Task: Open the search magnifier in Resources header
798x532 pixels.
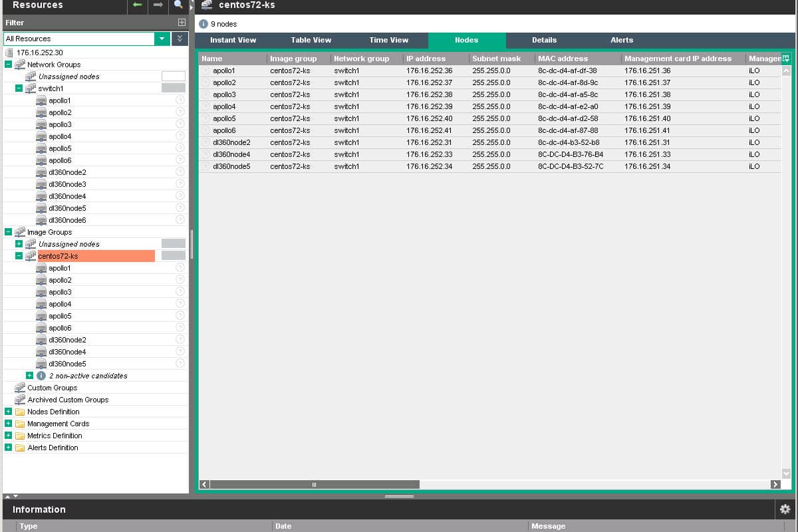Action: (x=178, y=5)
